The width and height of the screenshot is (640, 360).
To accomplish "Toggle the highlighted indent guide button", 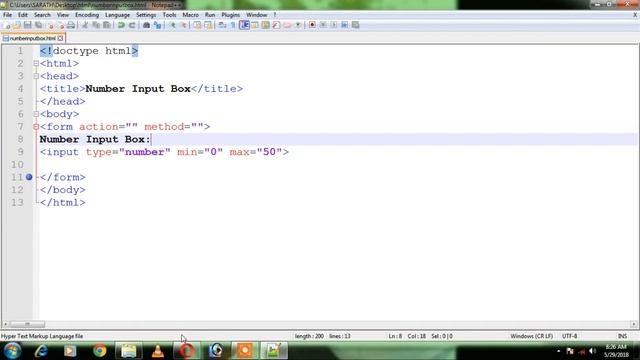I will coord(244,25).
